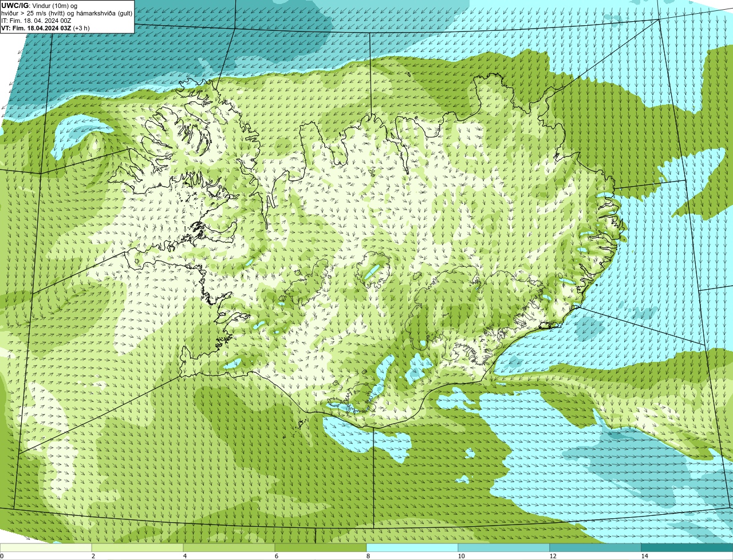733x560 pixels.
Task: Click the scale label '14'
Action: tap(644, 556)
